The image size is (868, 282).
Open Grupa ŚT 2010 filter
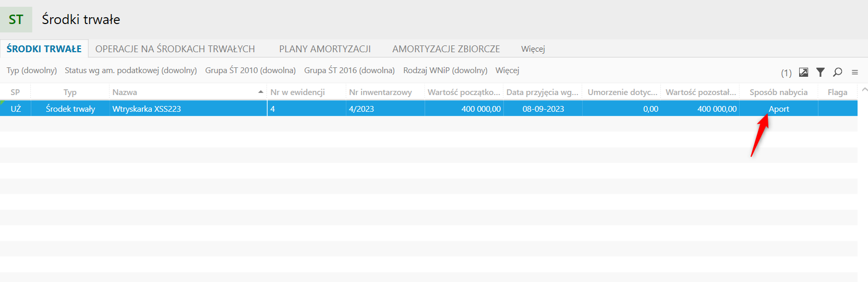coord(250,70)
